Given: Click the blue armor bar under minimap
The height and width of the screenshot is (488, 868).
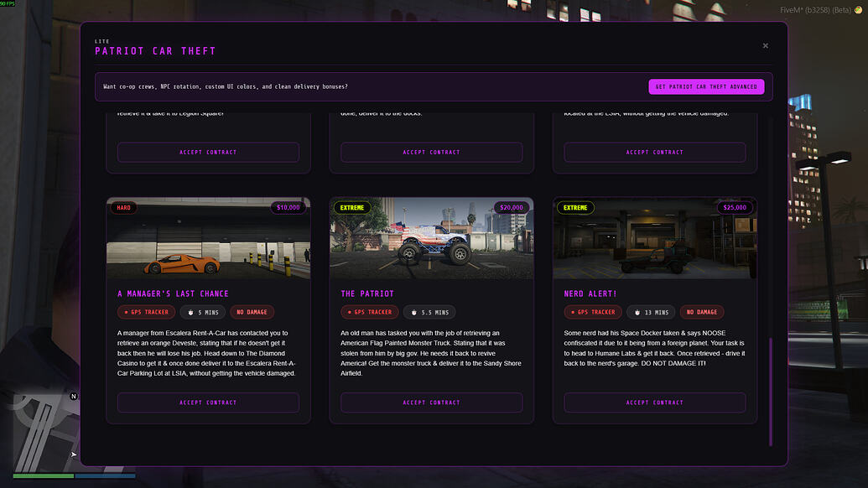Looking at the screenshot, I should pyautogui.click(x=105, y=475).
